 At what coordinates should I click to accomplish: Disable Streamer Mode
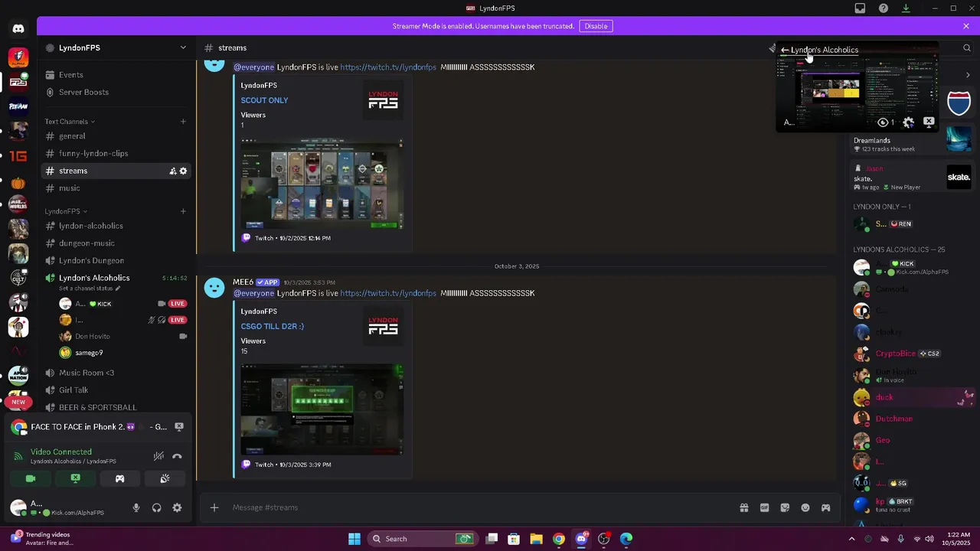click(x=596, y=26)
